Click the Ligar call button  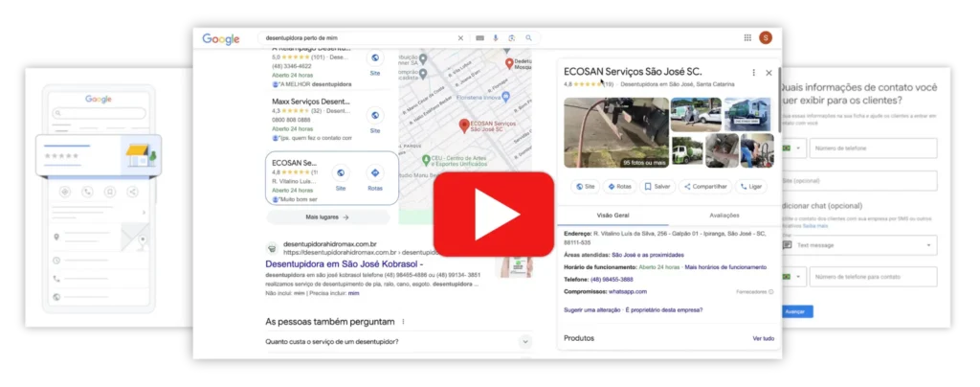[x=750, y=186]
